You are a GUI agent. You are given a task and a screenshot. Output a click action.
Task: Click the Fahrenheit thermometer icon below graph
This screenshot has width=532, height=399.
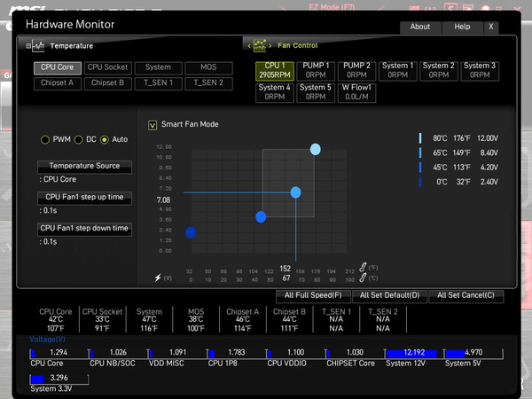pyautogui.click(x=363, y=268)
